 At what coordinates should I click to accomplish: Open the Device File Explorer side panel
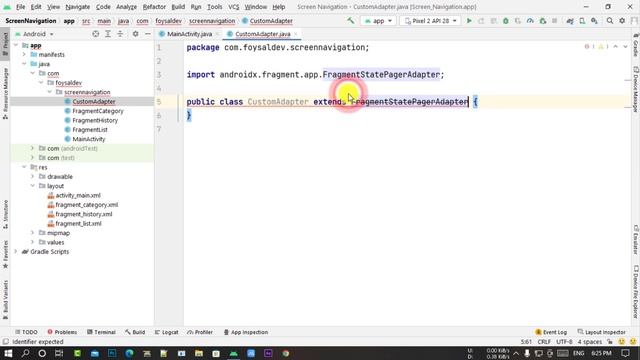[636, 291]
